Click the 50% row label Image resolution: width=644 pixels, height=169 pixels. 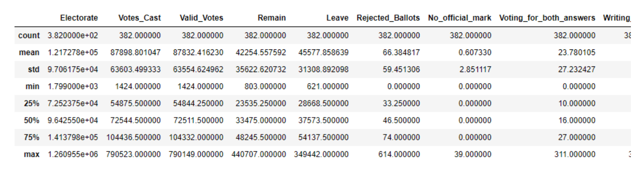pyautogui.click(x=31, y=121)
